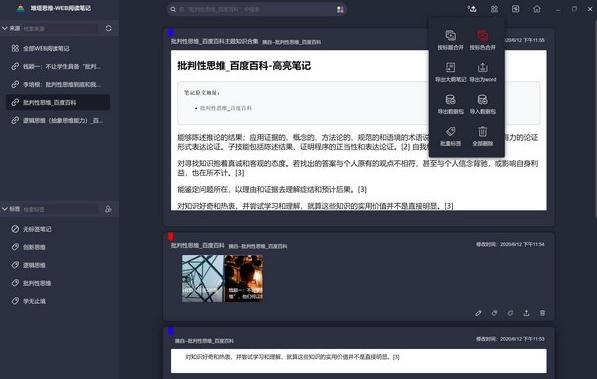Open third note's '摘自-批判性思维_百度百科' link
The width and height of the screenshot is (597, 379).
[204, 341]
